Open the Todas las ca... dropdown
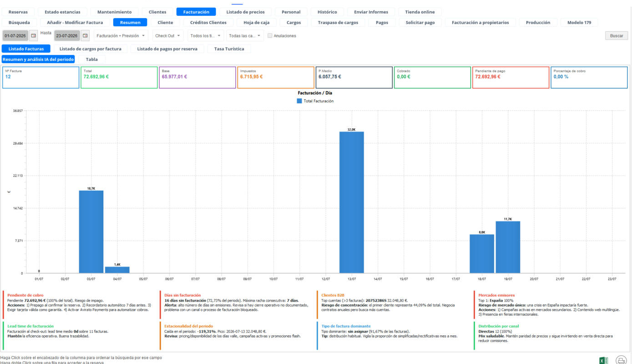Viewport: 632px width, 364px height. tap(245, 35)
